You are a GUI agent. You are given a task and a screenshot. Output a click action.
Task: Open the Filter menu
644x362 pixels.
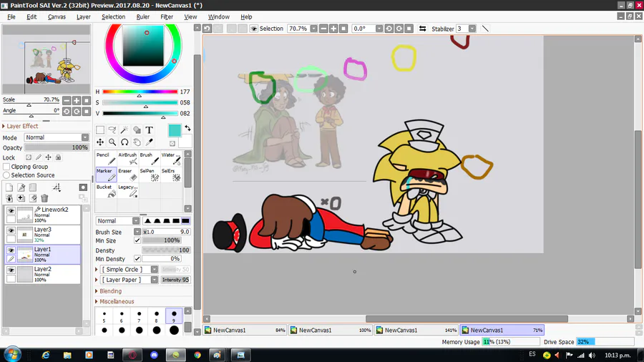click(x=166, y=17)
